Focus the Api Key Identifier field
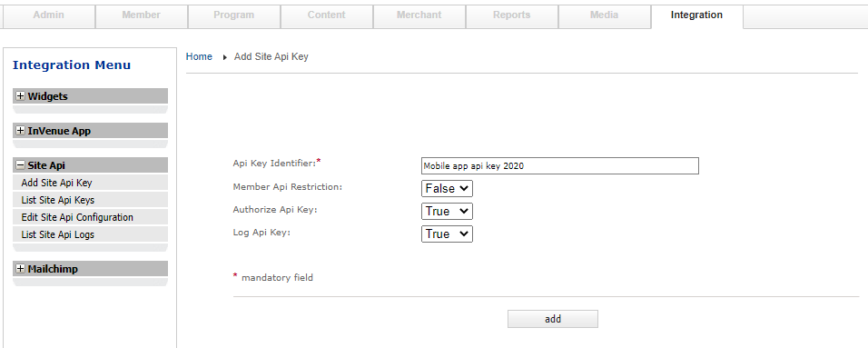The width and height of the screenshot is (868, 348). tap(559, 165)
